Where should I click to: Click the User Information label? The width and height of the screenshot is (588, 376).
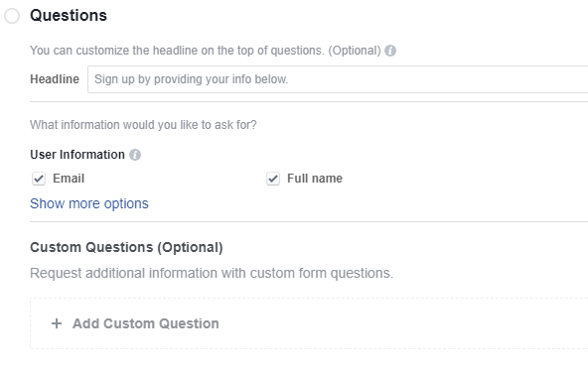pyautogui.click(x=77, y=155)
